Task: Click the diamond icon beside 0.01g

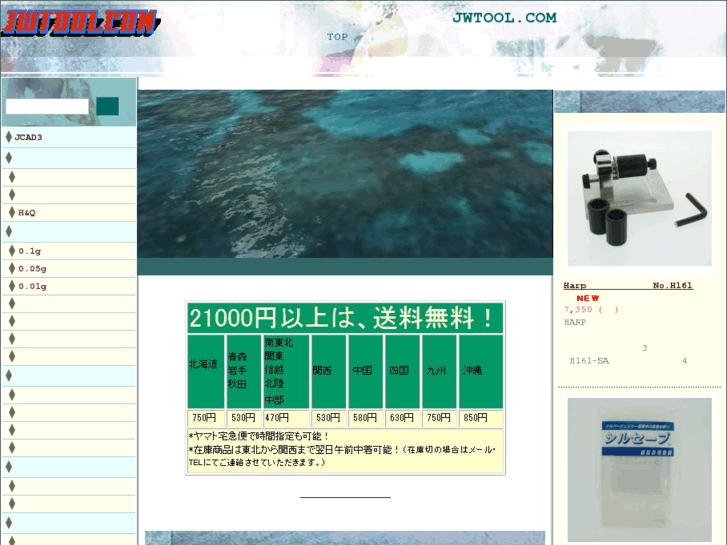Action: [x=12, y=286]
